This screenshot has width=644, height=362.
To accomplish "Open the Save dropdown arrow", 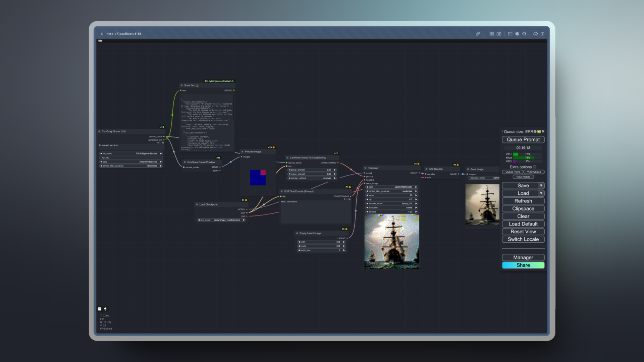I will point(541,186).
